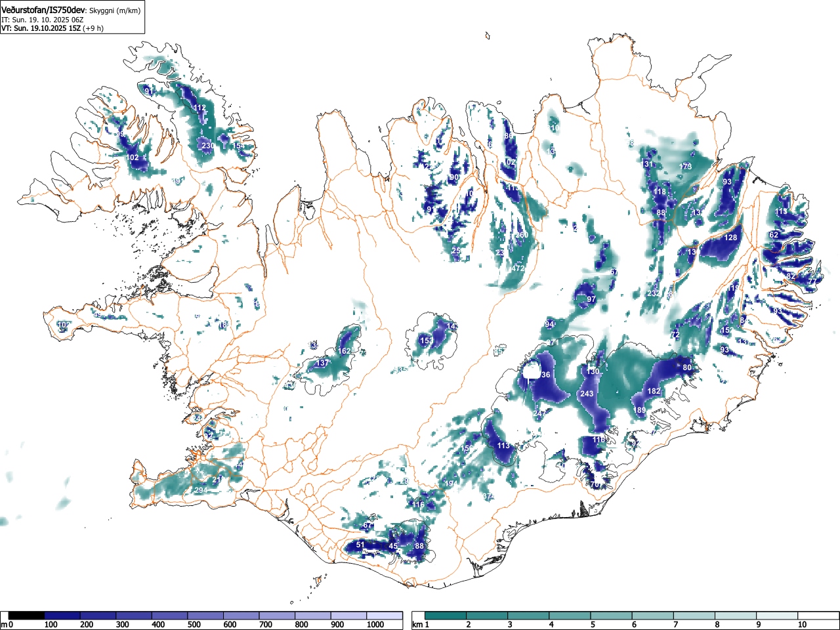840x630 pixels.
Task: Click the legend swatch between 500 and 600 m
Action: click(x=205, y=616)
